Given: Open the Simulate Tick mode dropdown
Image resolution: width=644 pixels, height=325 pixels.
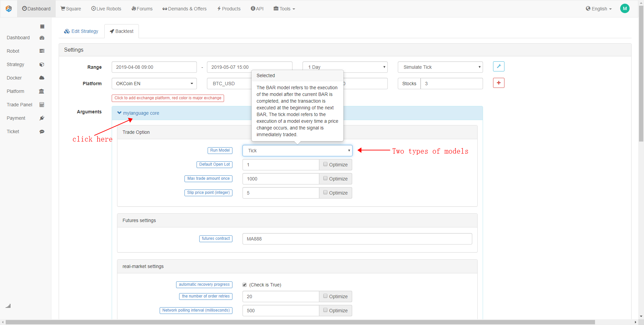Looking at the screenshot, I should click(x=440, y=67).
